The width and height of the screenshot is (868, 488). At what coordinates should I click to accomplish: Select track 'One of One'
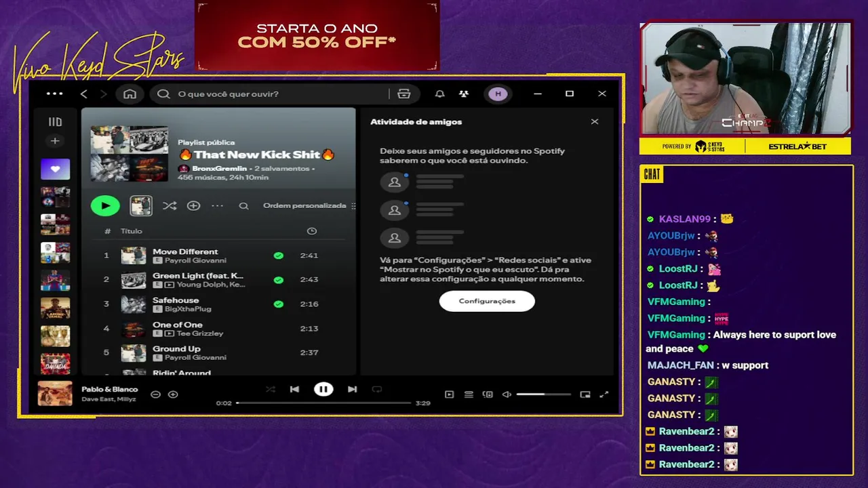click(x=177, y=325)
